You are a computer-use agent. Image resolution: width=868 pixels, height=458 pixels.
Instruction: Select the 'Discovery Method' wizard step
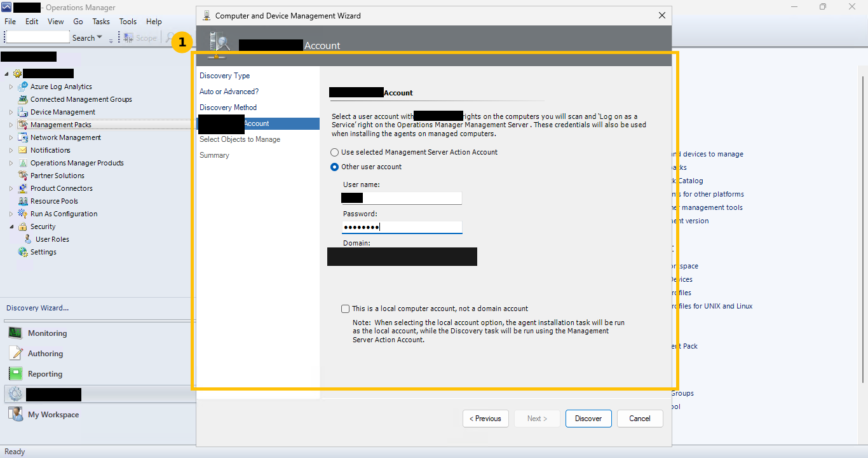(x=228, y=108)
